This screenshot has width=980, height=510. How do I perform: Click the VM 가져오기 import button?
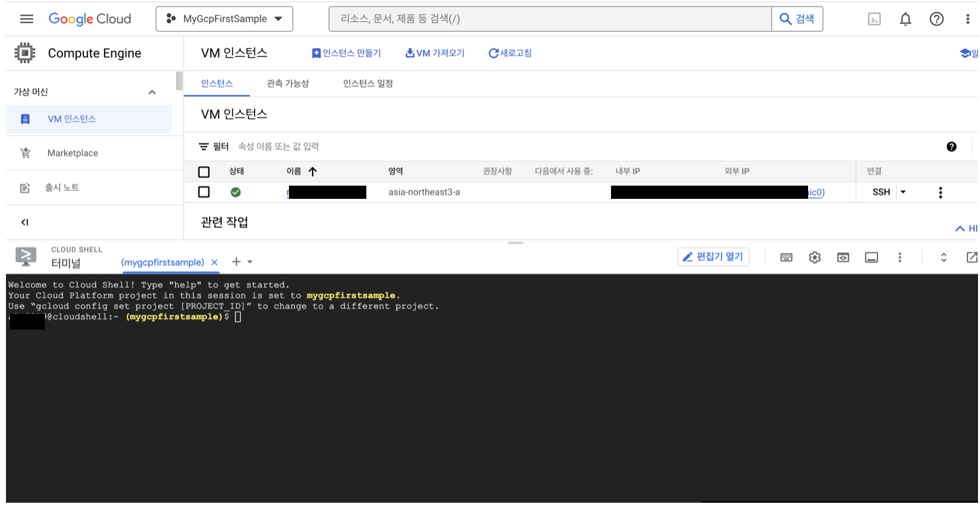click(434, 53)
